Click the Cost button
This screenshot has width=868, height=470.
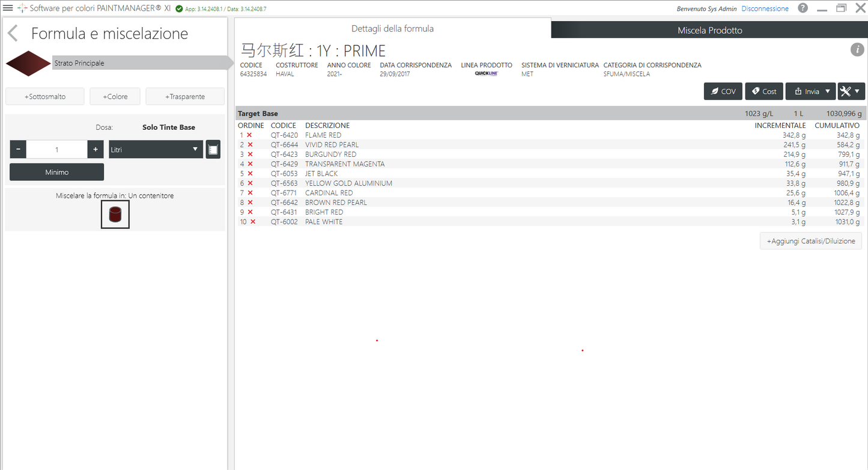[x=764, y=91]
